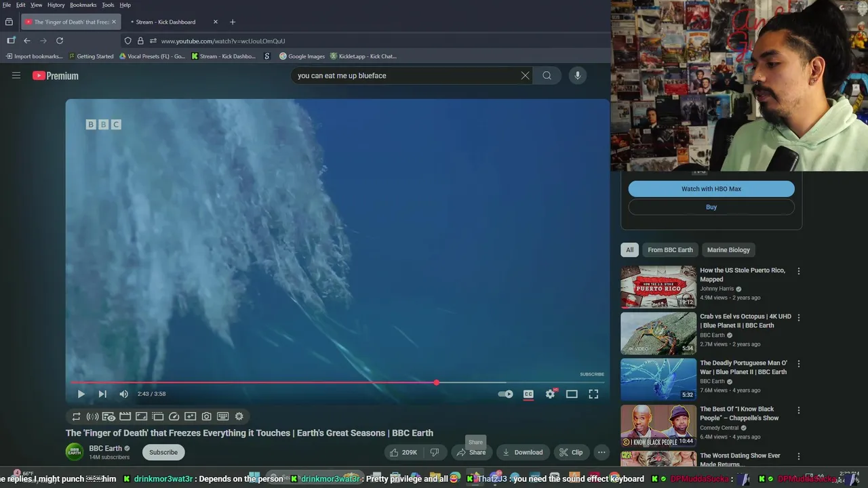Screen dimensions: 868x488
Task: Open a new browser tab
Action: (233, 22)
